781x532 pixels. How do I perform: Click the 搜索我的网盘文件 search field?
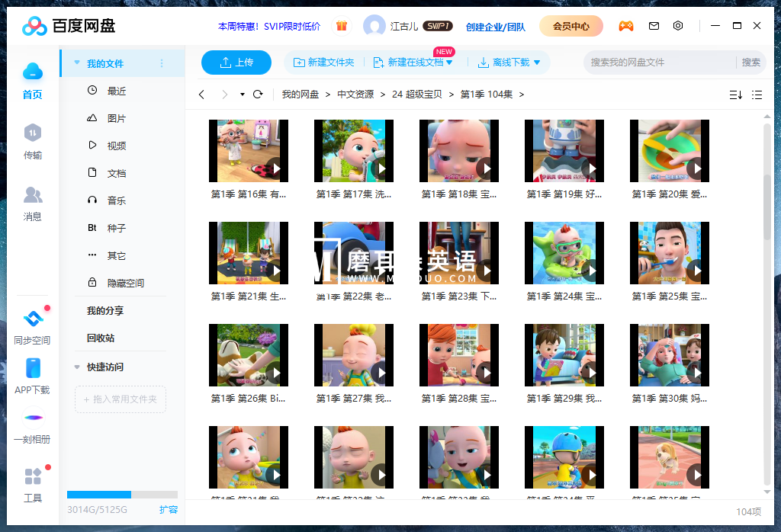pos(660,62)
